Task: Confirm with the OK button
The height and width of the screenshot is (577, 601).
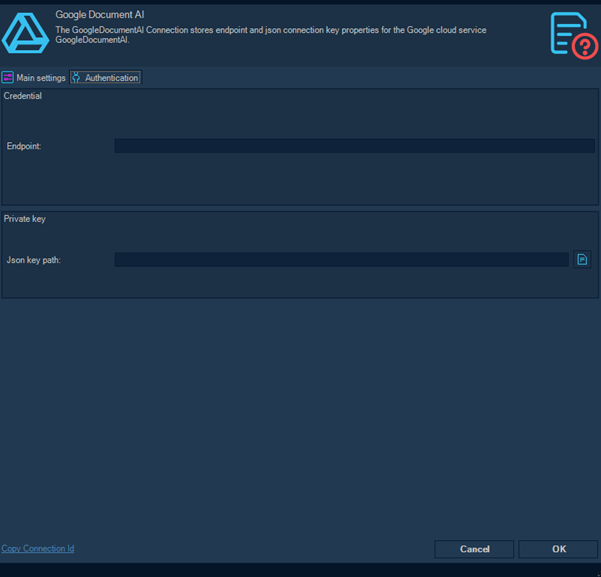Action: click(x=558, y=549)
